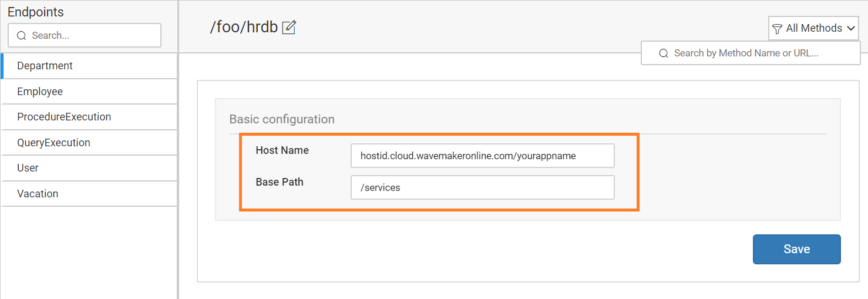
Task: Click the /foo/hrdb path title
Action: coord(244,28)
